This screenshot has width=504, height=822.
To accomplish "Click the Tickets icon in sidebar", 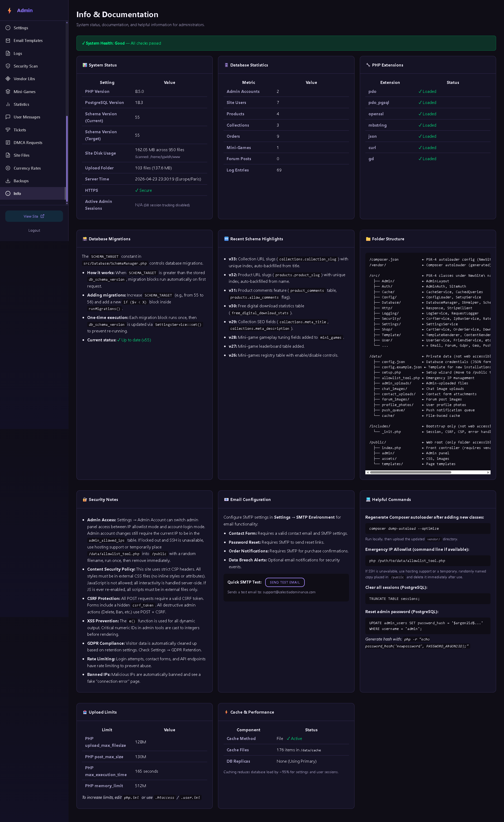I will (8, 130).
